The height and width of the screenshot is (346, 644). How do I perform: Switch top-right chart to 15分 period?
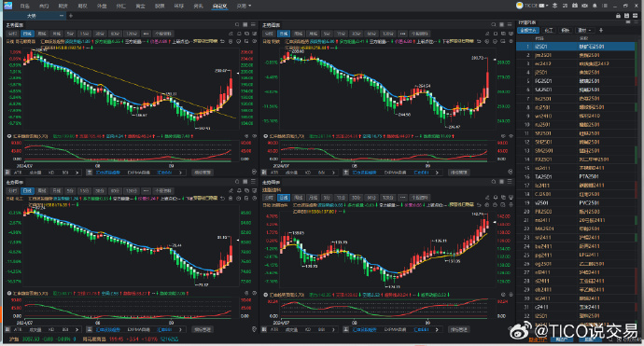[341, 34]
